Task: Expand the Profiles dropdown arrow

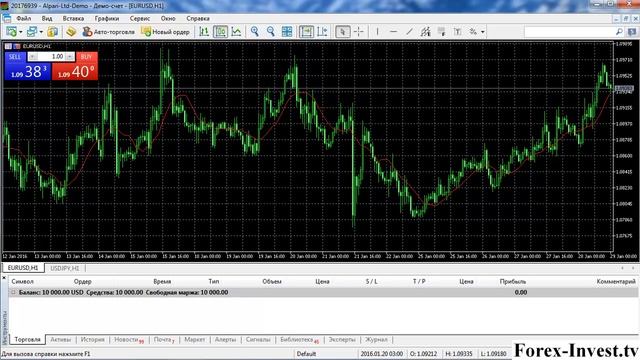Action: coord(41,32)
